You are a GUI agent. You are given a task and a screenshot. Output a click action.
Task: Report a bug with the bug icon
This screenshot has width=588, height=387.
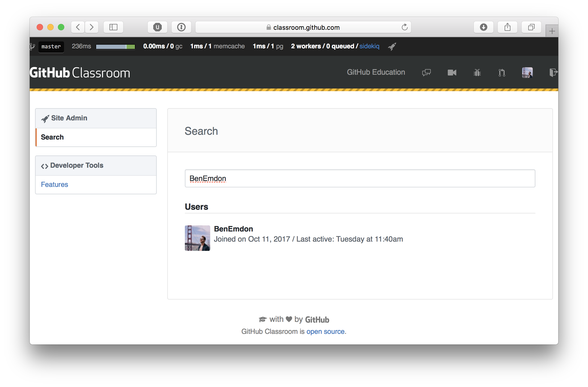coord(477,73)
